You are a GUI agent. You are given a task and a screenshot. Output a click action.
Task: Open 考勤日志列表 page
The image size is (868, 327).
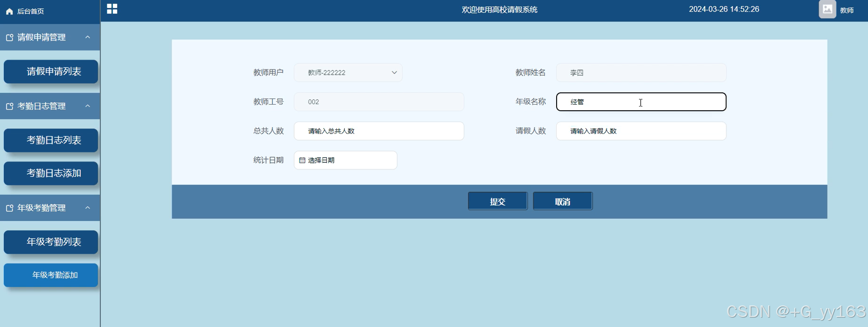pyautogui.click(x=51, y=140)
